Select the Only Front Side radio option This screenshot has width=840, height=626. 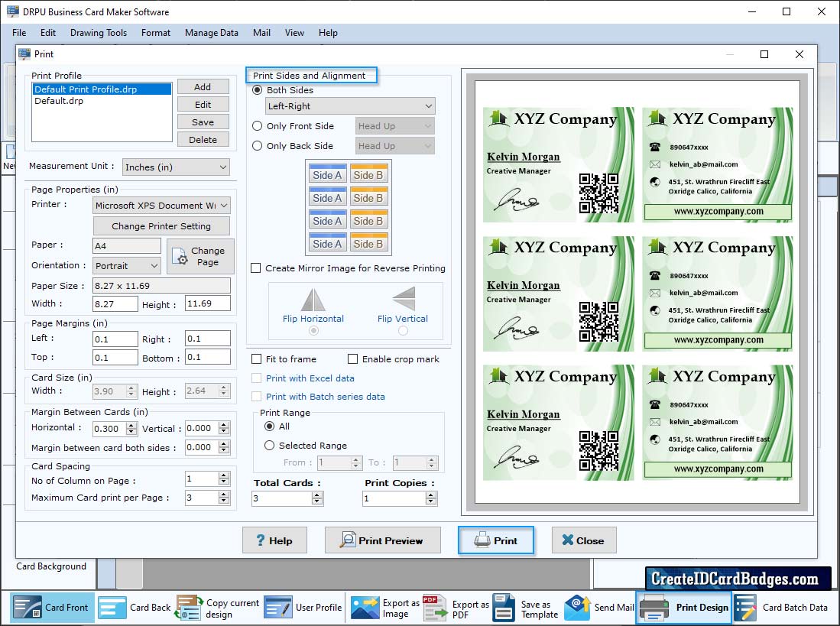(x=257, y=126)
